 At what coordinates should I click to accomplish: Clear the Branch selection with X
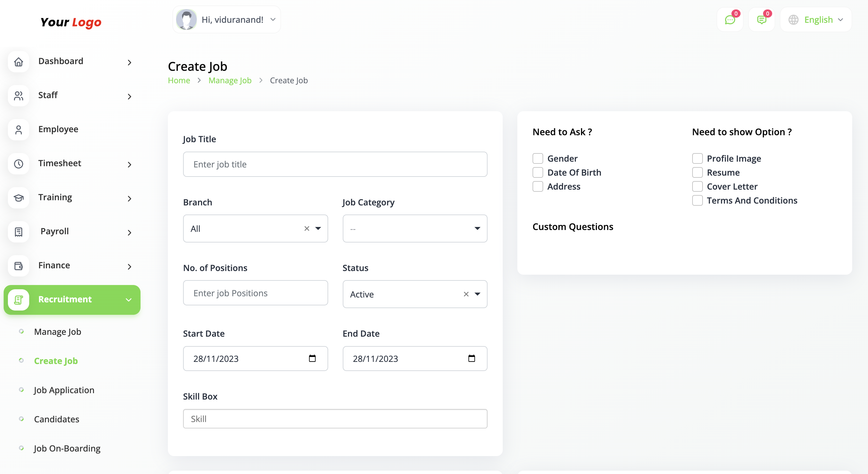pos(306,228)
